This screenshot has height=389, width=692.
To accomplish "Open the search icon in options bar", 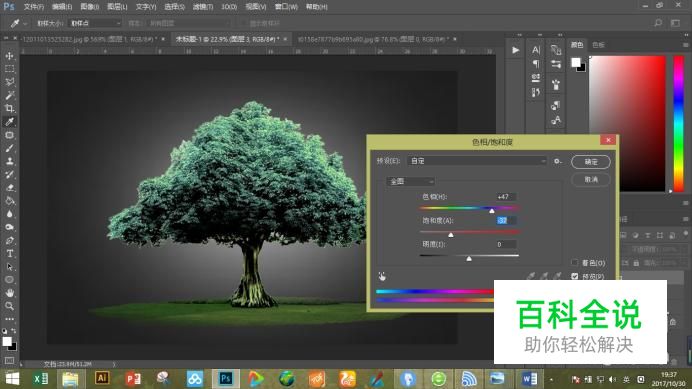I will point(658,23).
